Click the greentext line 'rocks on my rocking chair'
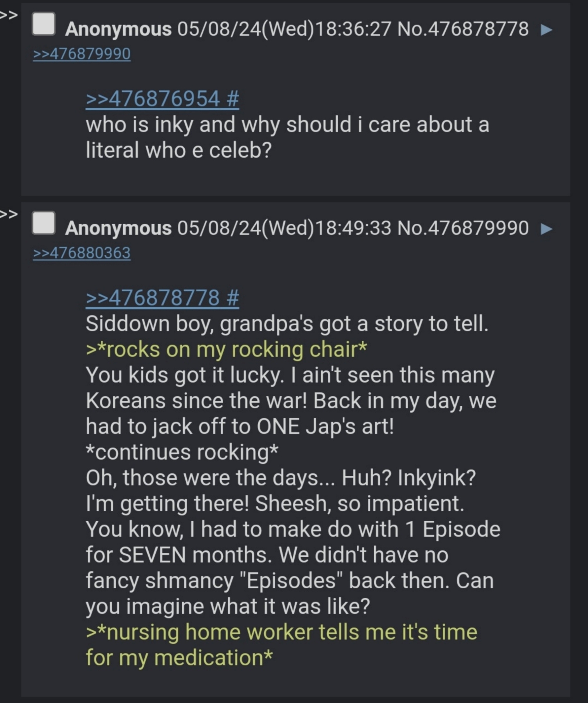Image resolution: width=588 pixels, height=703 pixels. (226, 350)
